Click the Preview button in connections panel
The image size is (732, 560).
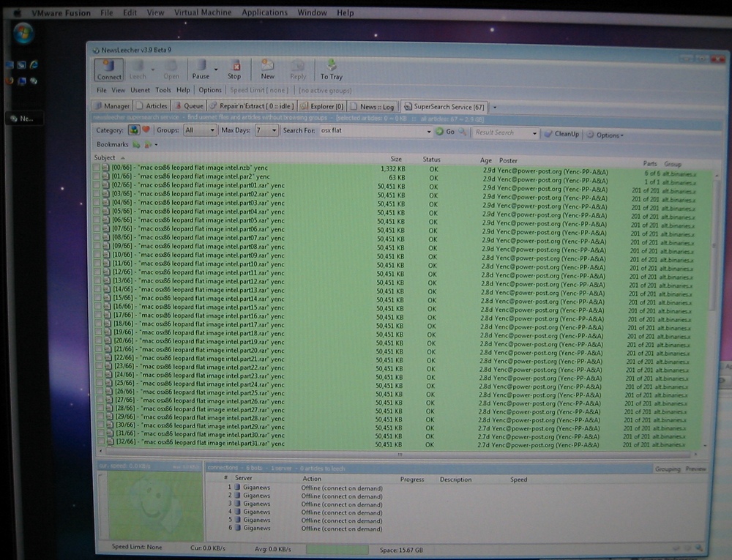[695, 469]
